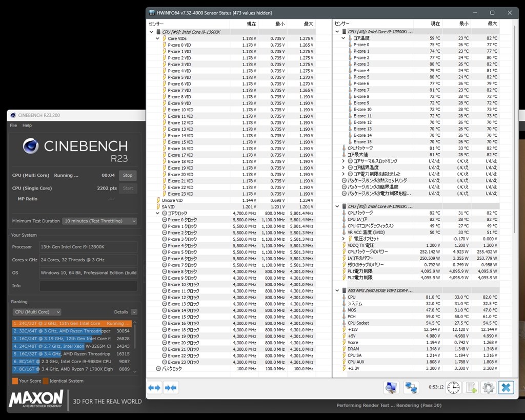Click the CPU Socket thermometer icon
The height and width of the screenshot is (420, 525).
coord(344,323)
